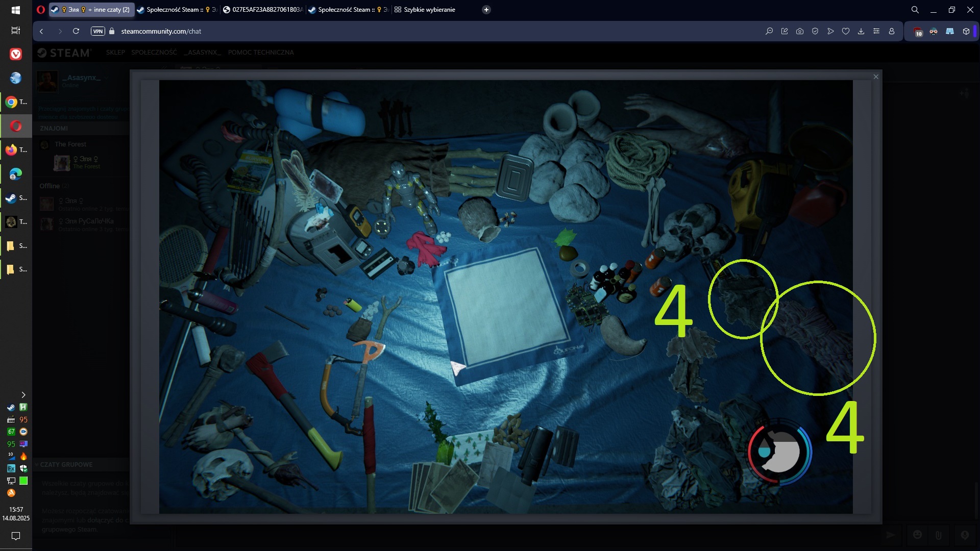Switch to the Szybkie wybieranie tab
Screen dimensions: 980x551
tap(429, 10)
